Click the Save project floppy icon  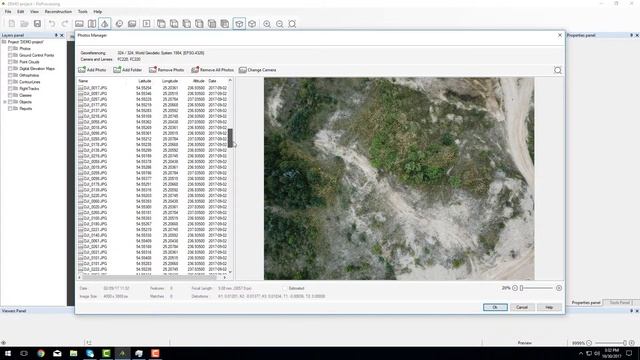(x=37, y=24)
